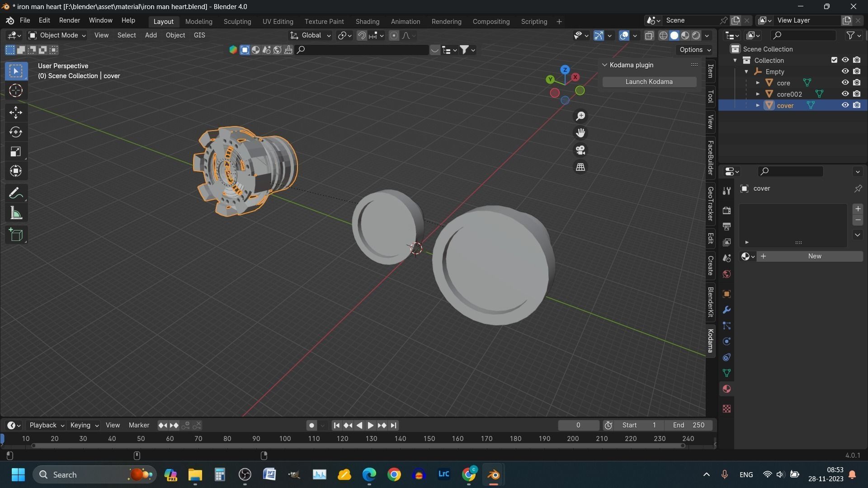Switch to Shading workspace tab
Screen dimensions: 868x488
[367, 22]
